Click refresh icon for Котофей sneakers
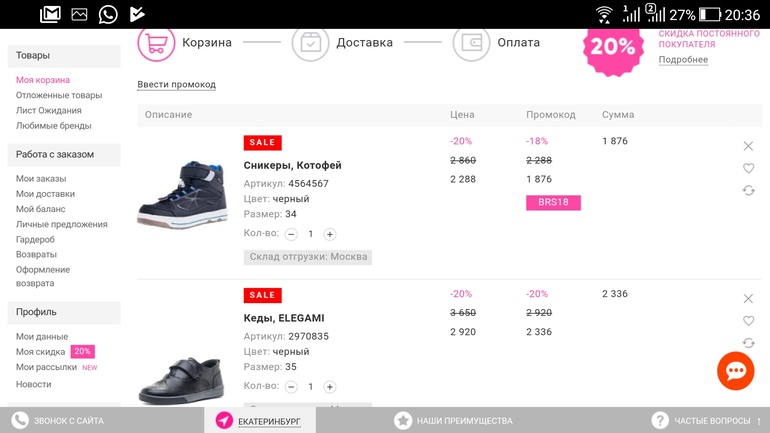Image resolution: width=770 pixels, height=433 pixels. (748, 190)
